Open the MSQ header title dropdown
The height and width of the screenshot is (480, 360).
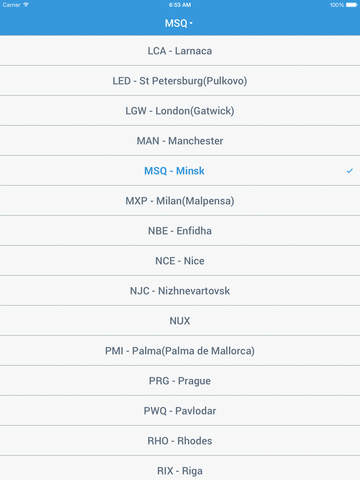tap(179, 23)
